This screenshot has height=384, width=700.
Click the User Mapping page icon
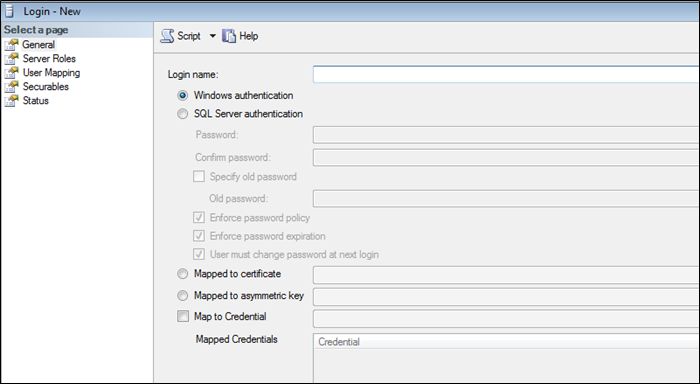tap(12, 72)
